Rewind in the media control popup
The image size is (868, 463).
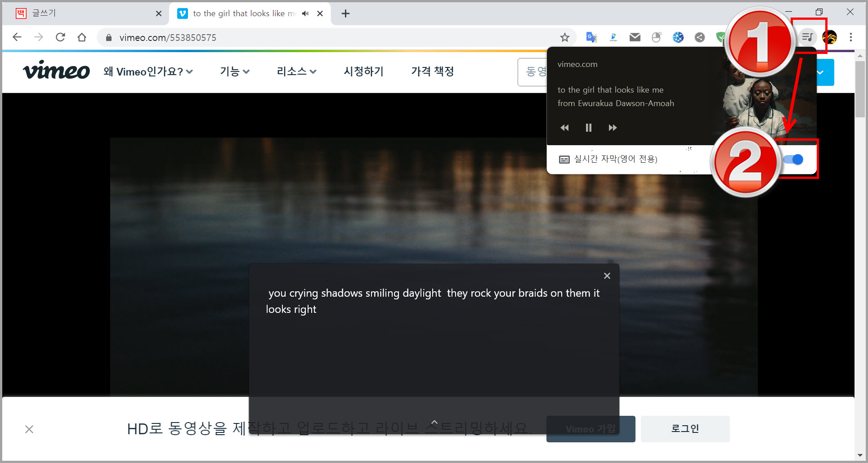pos(564,128)
